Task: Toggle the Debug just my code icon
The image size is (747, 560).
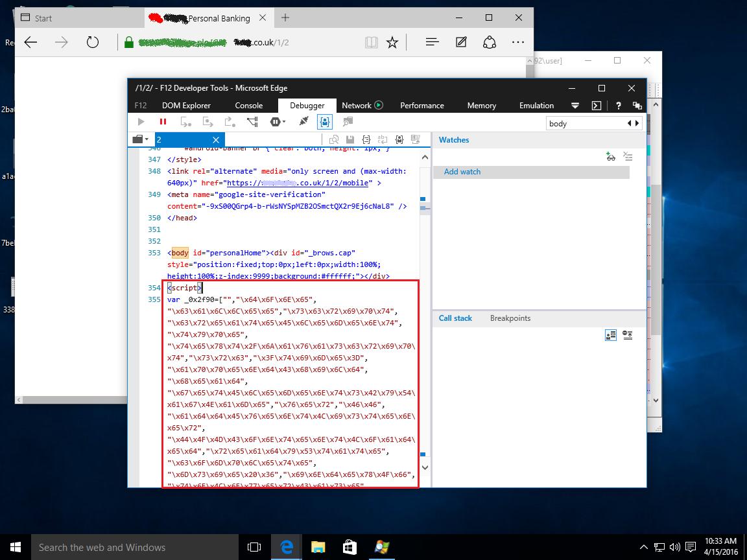Action: pos(326,121)
